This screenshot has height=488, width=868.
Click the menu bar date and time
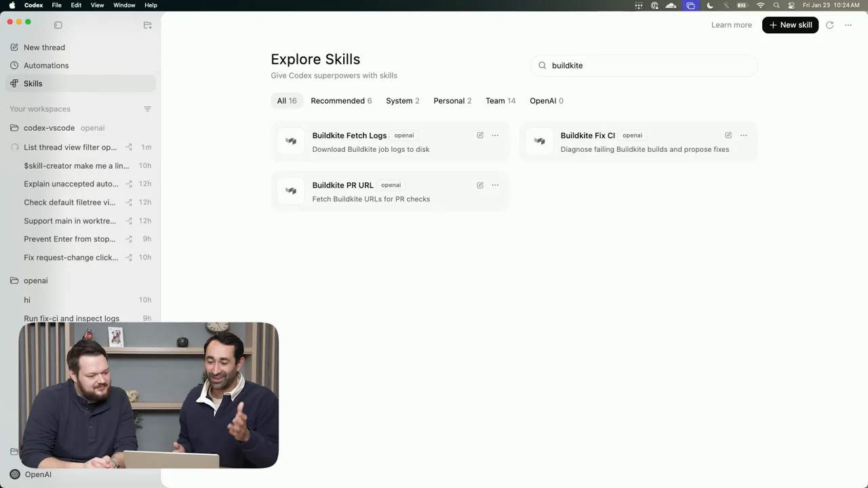831,5
